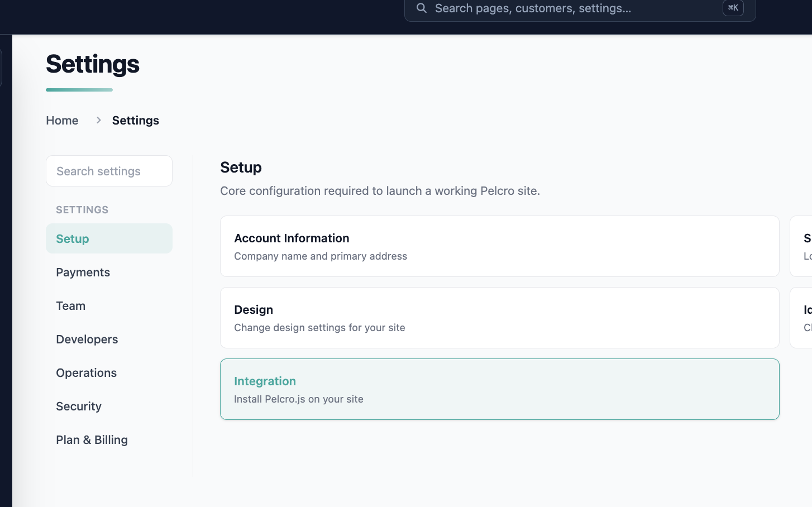Open the Developers settings section
The width and height of the screenshot is (812, 507).
tap(109, 339)
